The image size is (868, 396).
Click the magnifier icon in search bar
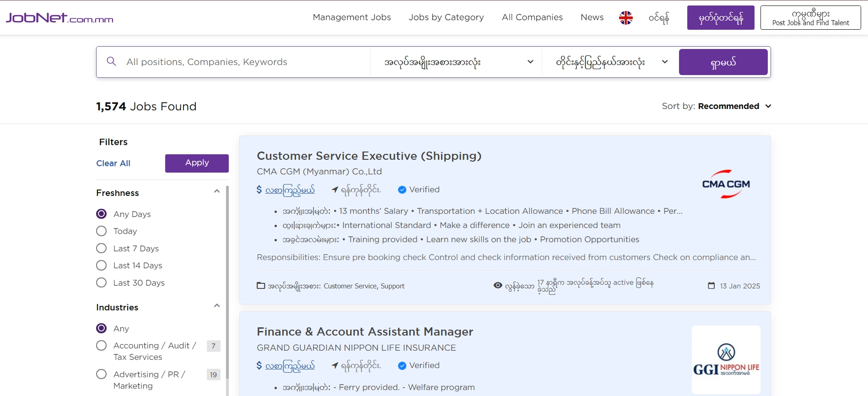coord(111,61)
